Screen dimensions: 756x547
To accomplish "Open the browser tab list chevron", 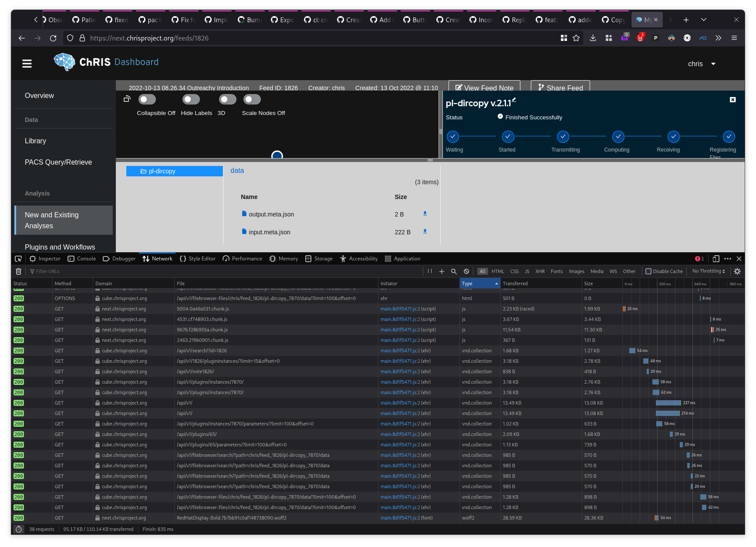I will point(703,20).
